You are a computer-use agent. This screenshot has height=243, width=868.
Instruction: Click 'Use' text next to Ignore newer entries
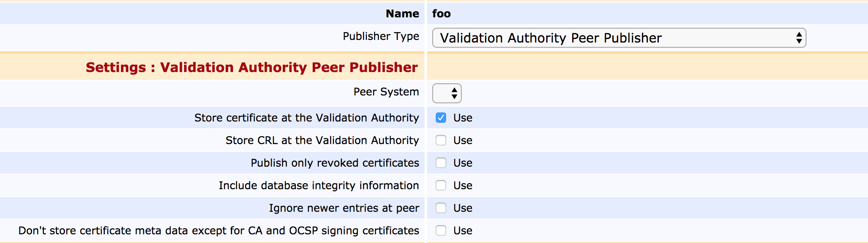tap(463, 208)
